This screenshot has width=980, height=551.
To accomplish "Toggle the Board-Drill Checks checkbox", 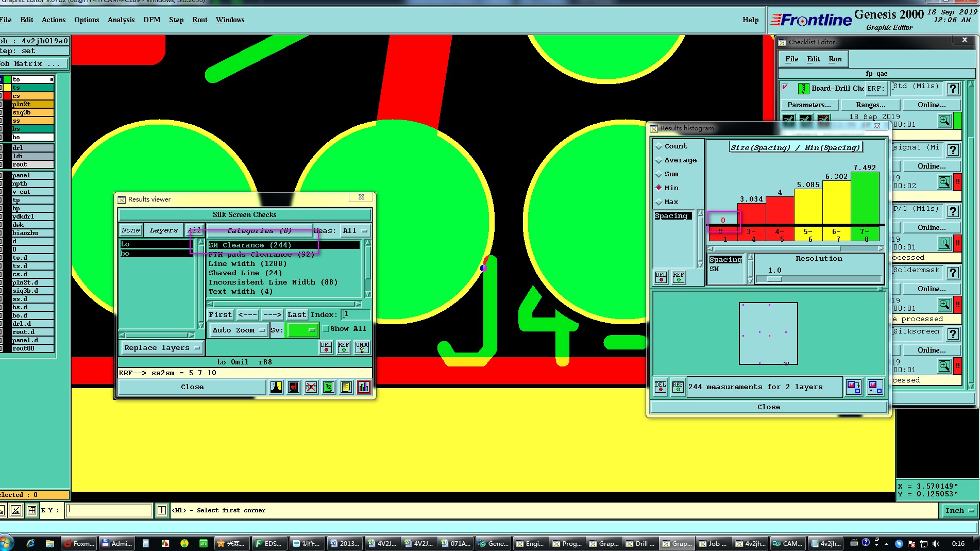I will [785, 87].
